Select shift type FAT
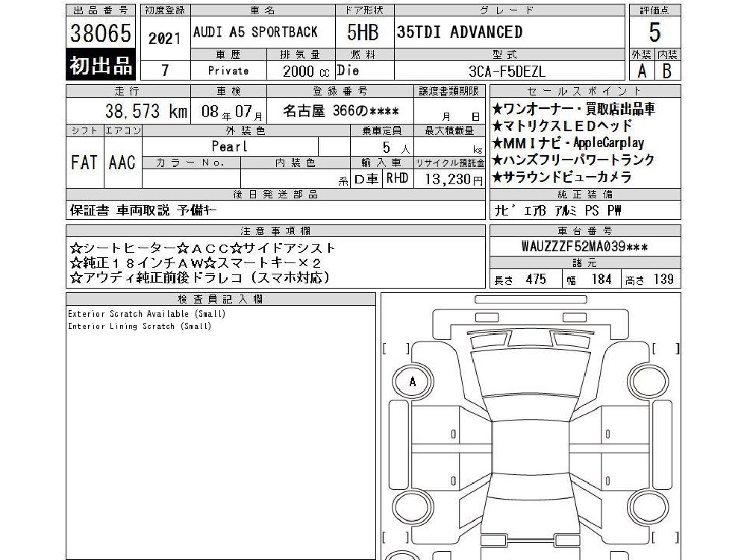747x560 pixels. point(84,163)
